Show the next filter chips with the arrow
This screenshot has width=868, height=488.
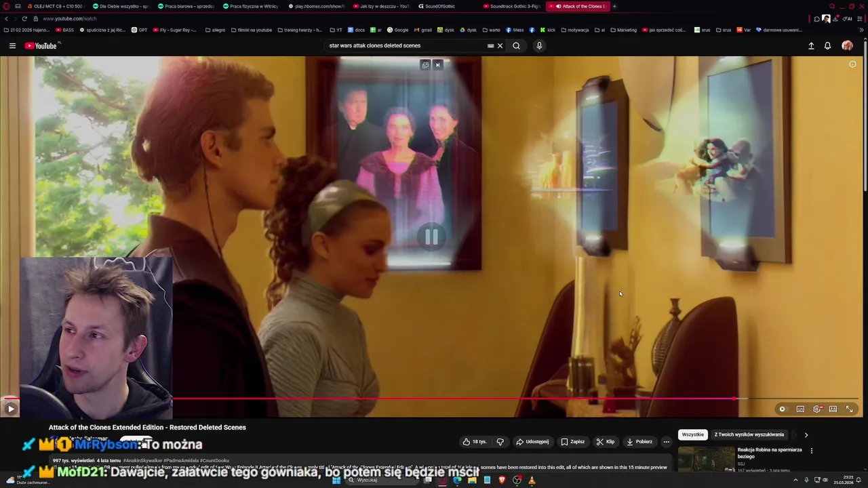(806, 434)
